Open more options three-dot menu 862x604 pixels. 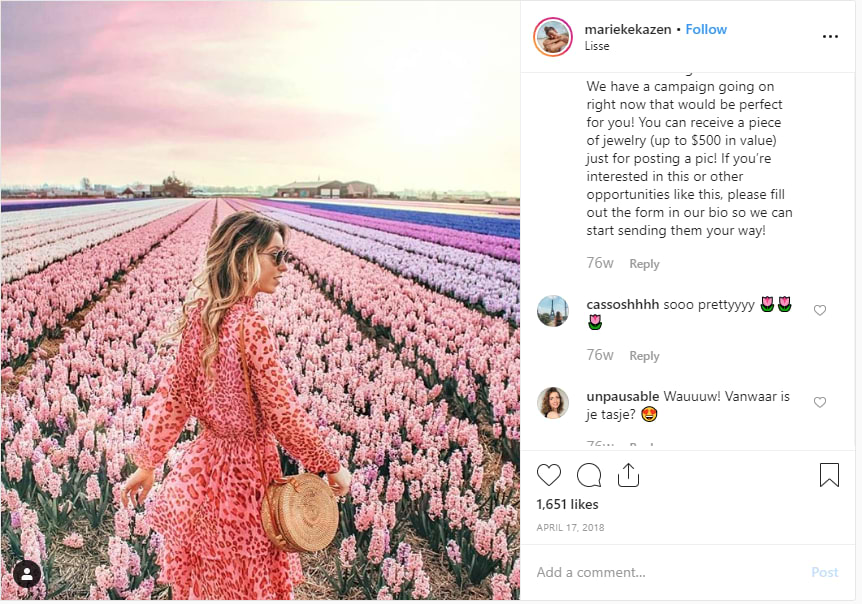coord(830,36)
